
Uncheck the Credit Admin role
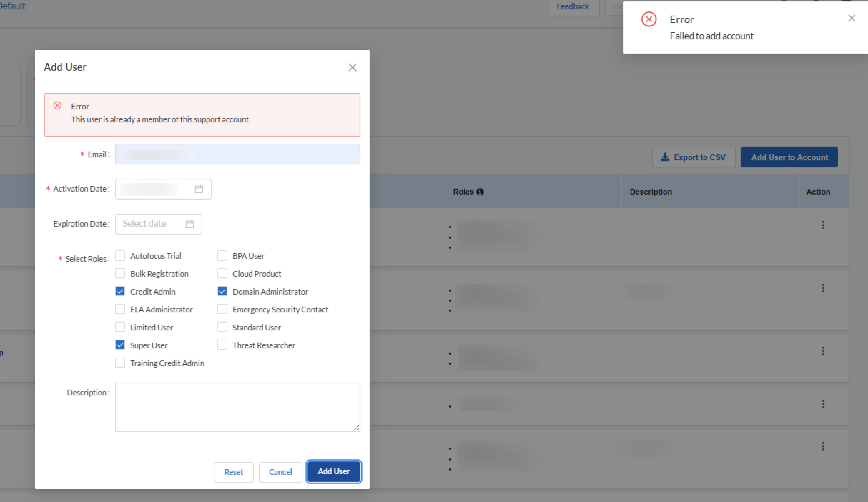click(120, 291)
